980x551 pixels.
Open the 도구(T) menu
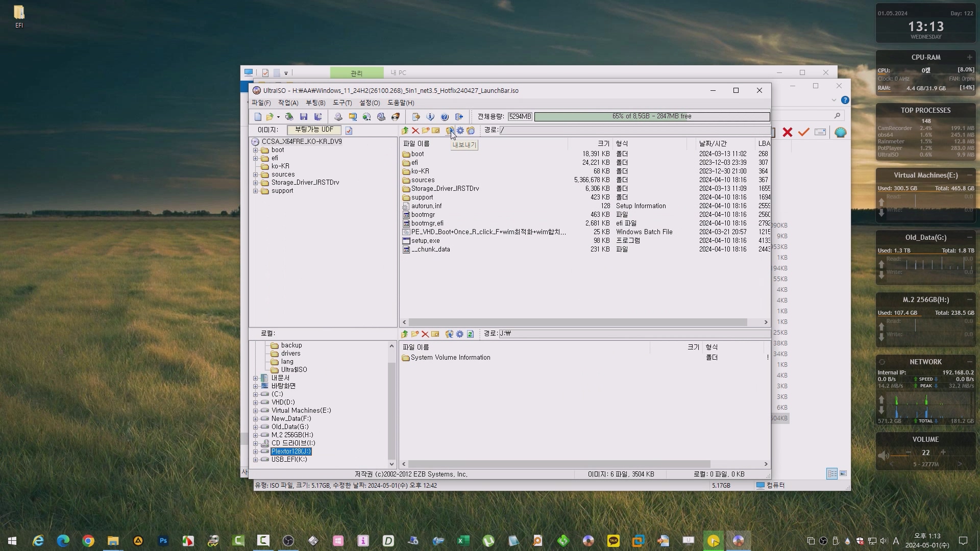[x=342, y=103]
